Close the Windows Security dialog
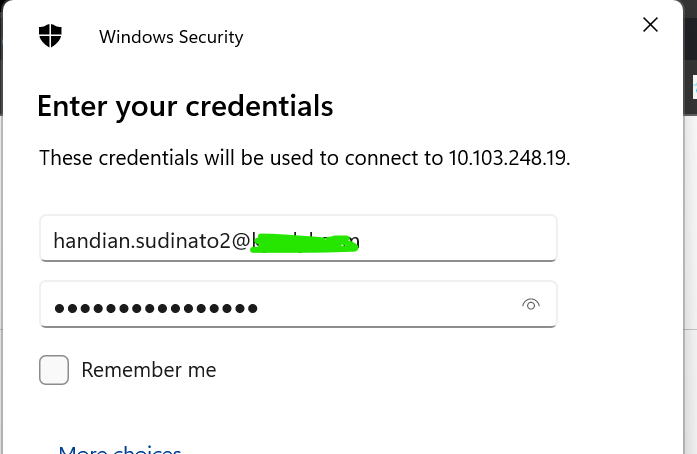 coord(650,25)
